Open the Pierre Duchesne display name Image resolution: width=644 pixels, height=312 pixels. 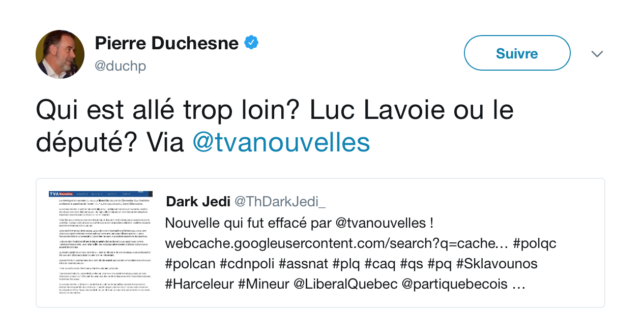pyautogui.click(x=166, y=43)
